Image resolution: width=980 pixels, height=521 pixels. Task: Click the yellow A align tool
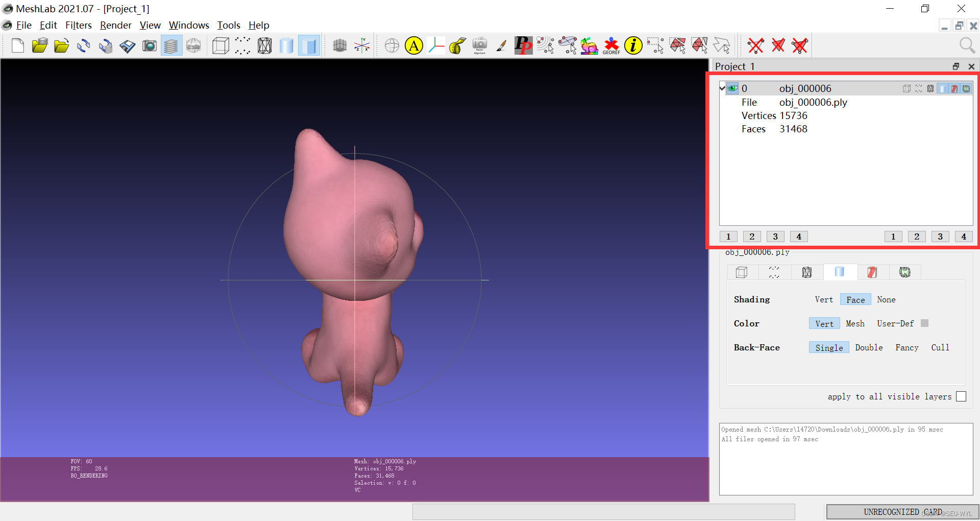[x=414, y=46]
